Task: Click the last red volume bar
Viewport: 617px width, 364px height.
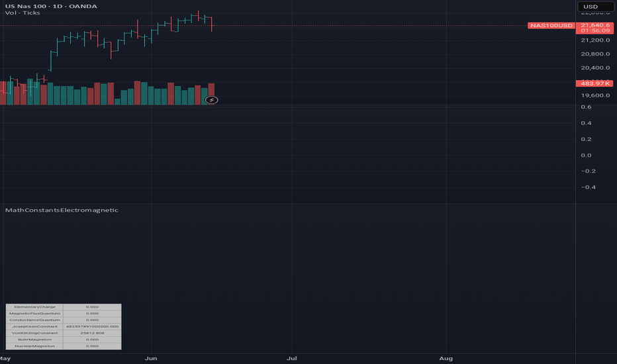Action: 211,94
